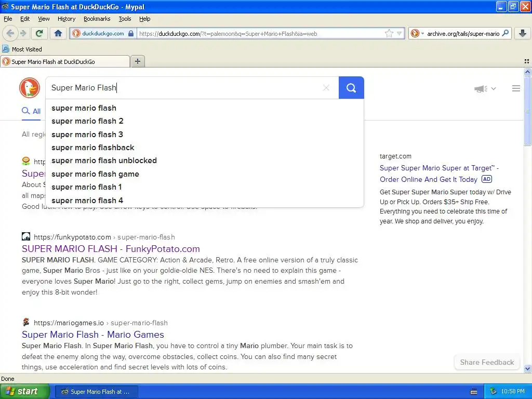The width and height of the screenshot is (532, 399).
Task: Click the padlock site identity icon
Action: (131, 34)
